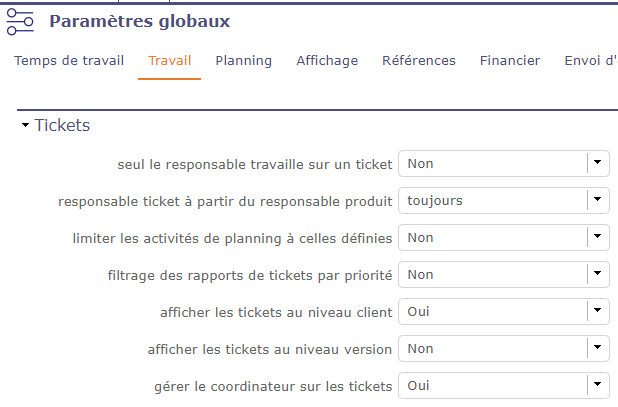Click 'Non' field for filtrage par priorité
Image resolution: width=618 pixels, height=407 pixels.
[x=490, y=274]
